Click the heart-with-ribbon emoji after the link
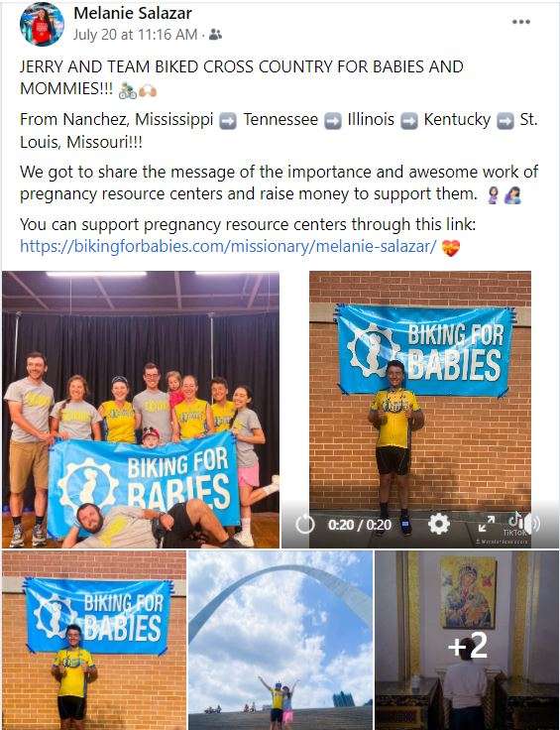This screenshot has height=730, width=560. click(451, 248)
